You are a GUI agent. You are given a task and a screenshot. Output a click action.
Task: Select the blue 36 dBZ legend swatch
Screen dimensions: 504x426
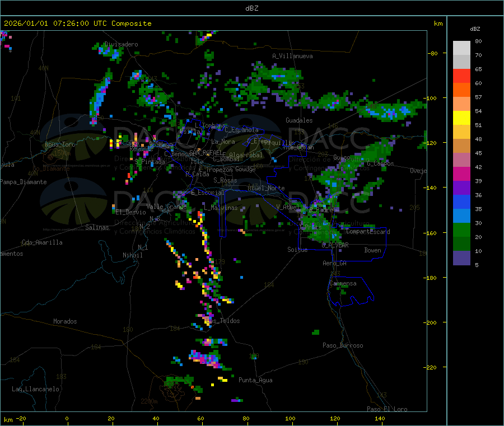point(461,202)
